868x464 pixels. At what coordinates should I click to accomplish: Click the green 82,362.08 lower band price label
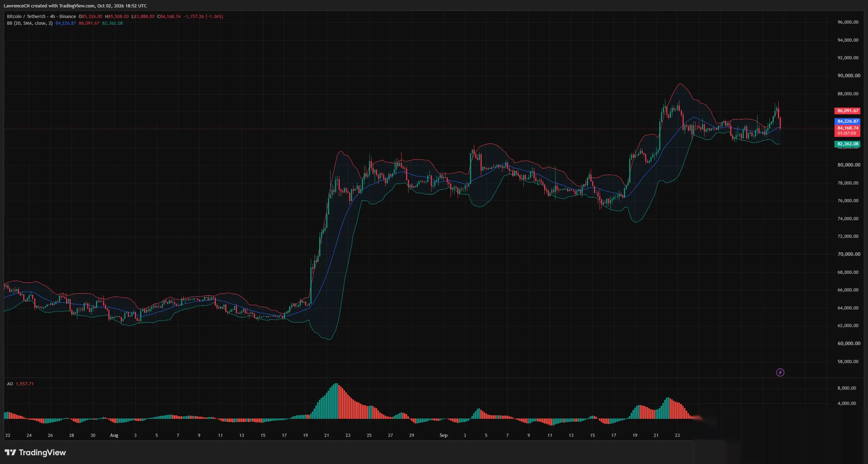tap(848, 144)
